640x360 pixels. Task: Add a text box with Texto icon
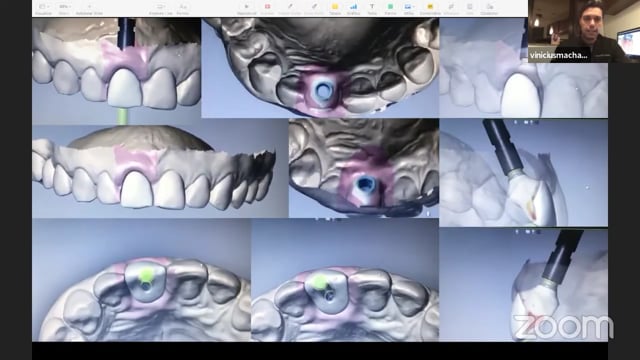pyautogui.click(x=372, y=7)
